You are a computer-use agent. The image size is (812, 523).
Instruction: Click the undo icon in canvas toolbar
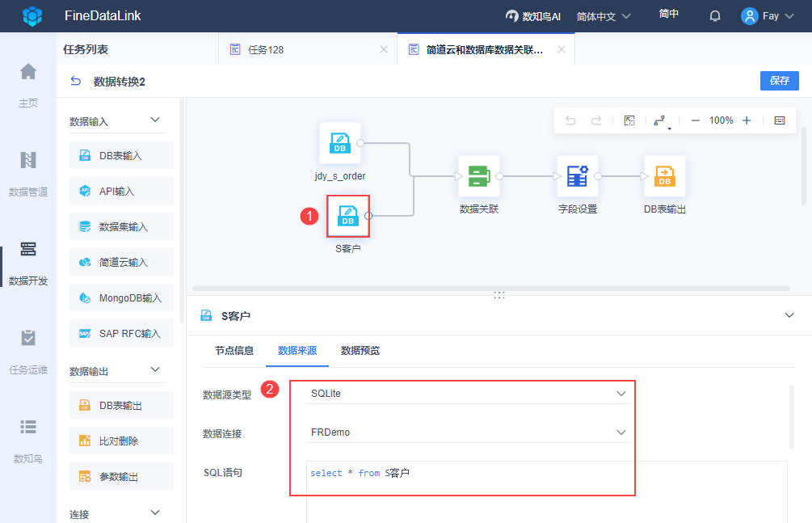click(x=570, y=120)
